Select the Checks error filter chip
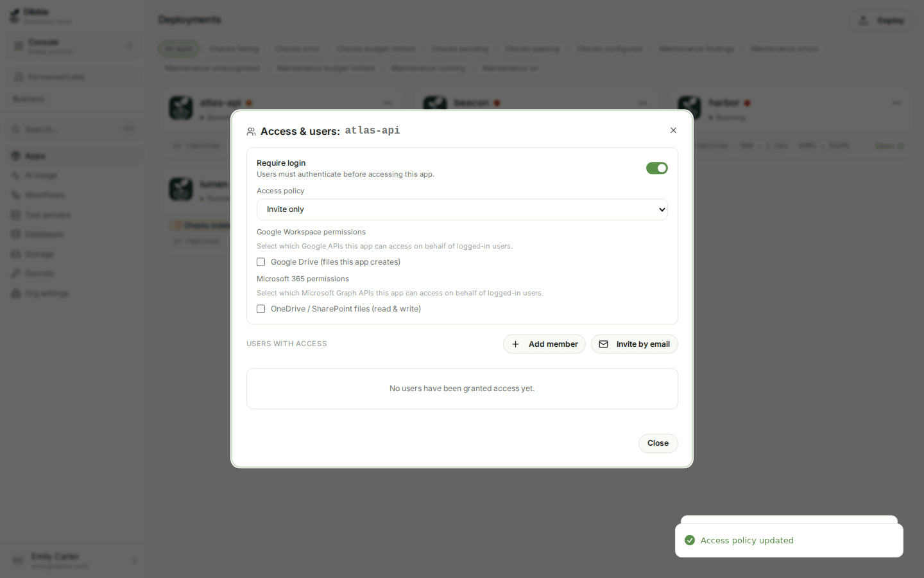The width and height of the screenshot is (924, 578). click(x=298, y=49)
